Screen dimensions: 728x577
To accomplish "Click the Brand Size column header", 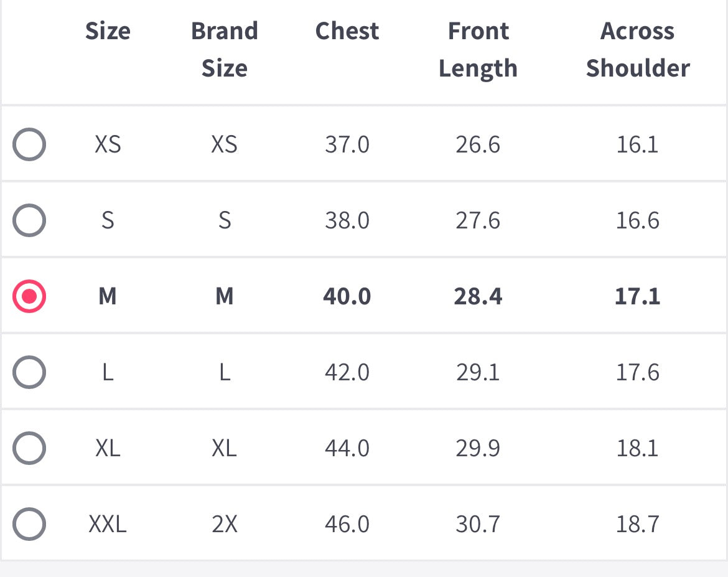I will tap(224, 49).
